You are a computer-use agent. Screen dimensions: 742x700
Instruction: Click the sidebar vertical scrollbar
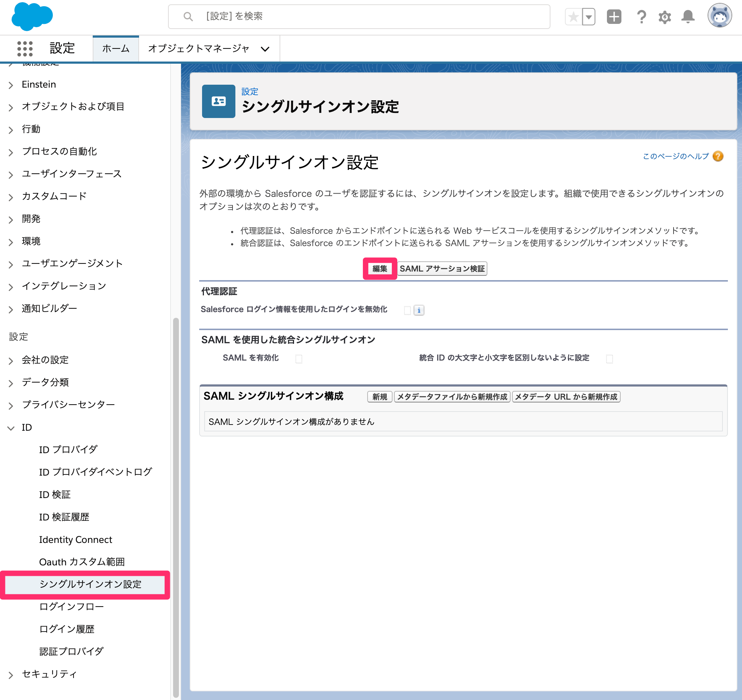pyautogui.click(x=175, y=507)
